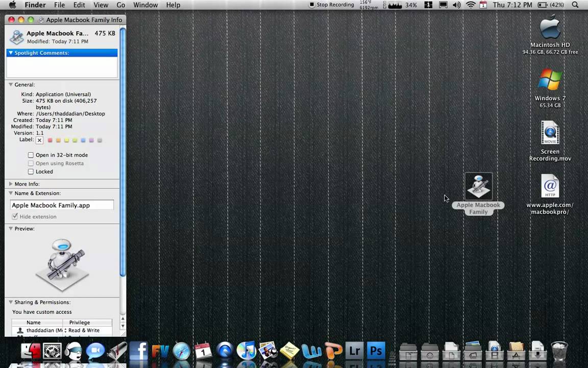Launch iTunes from the dock

click(x=246, y=351)
